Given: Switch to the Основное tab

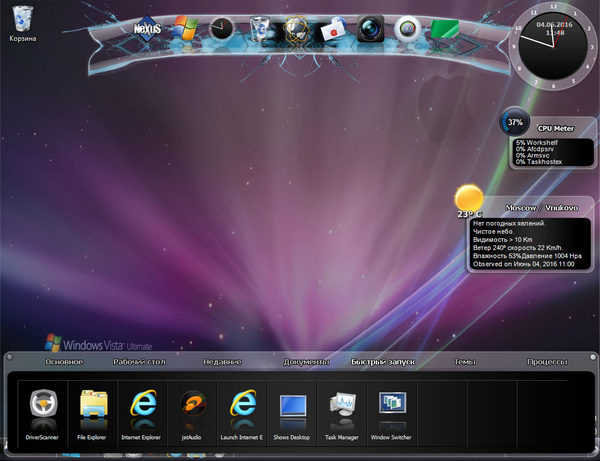Looking at the screenshot, I should [x=64, y=361].
